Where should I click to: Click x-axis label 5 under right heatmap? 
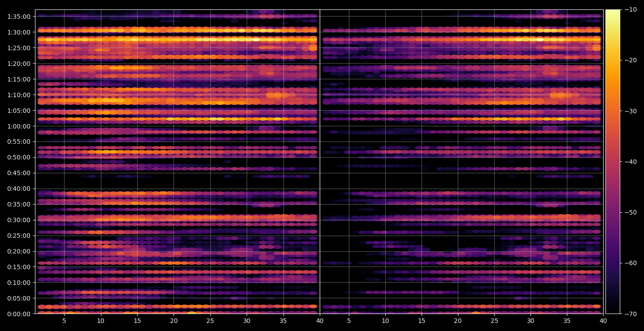click(x=348, y=321)
